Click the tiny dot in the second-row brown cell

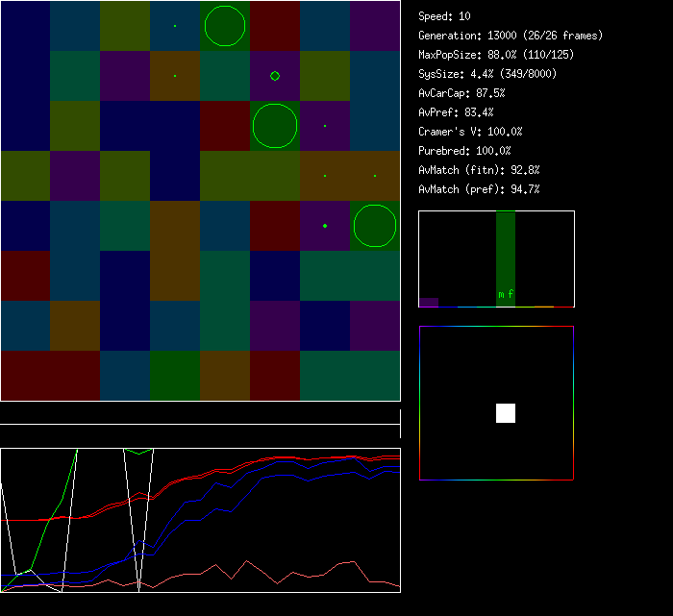point(175,76)
